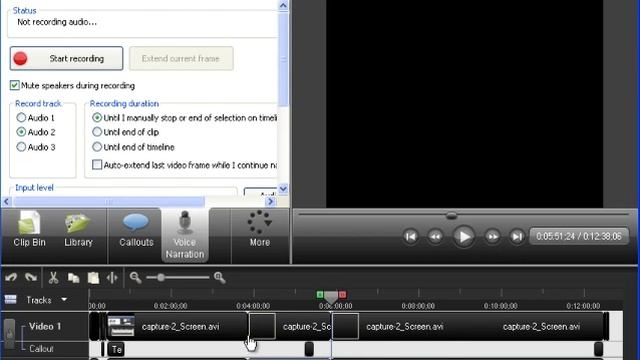
Task: Click the Undo icon in timeline toolbar
Action: click(11, 278)
